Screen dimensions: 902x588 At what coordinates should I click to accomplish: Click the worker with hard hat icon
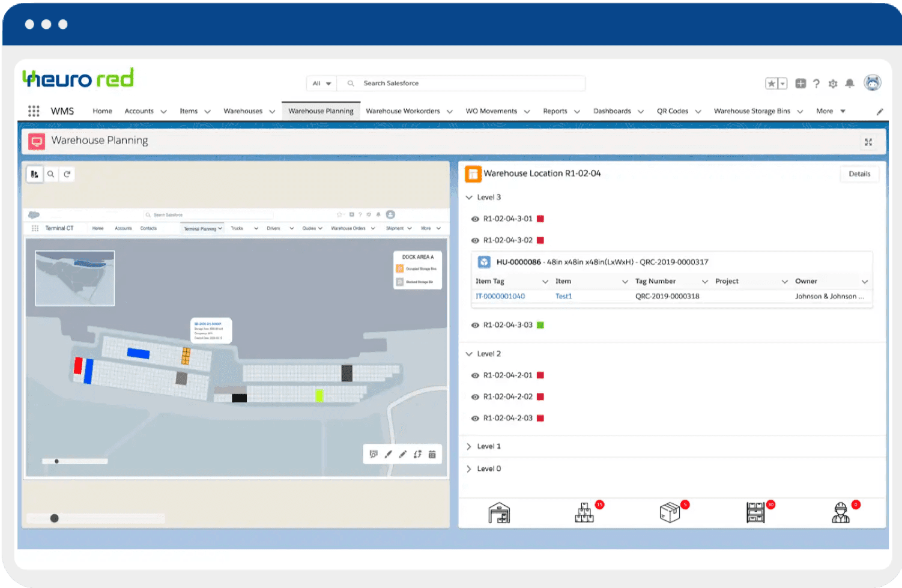pos(841,513)
